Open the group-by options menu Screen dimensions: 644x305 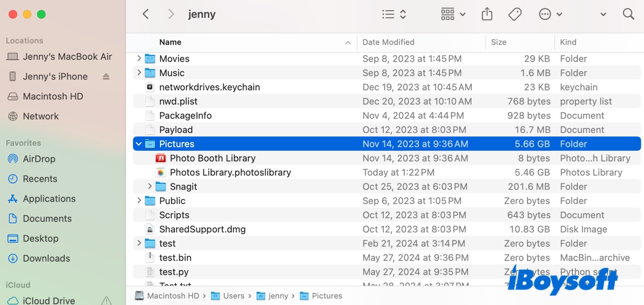(x=453, y=14)
